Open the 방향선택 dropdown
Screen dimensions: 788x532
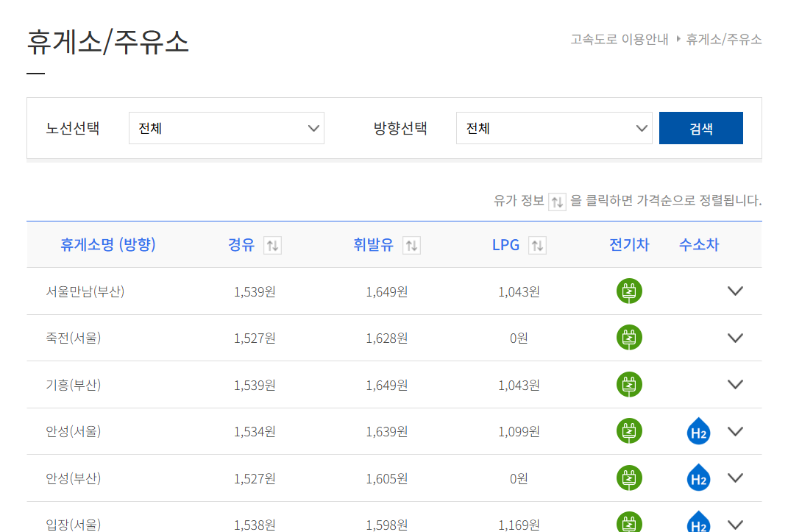point(554,128)
